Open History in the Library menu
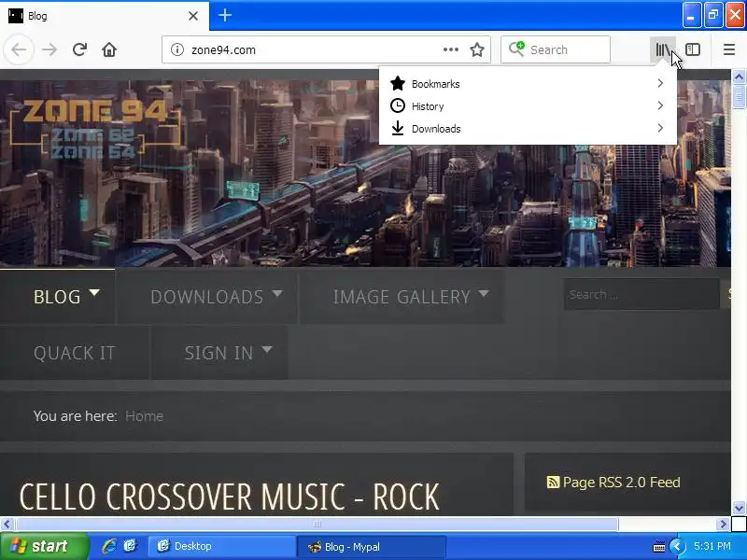747x560 pixels. (x=528, y=106)
